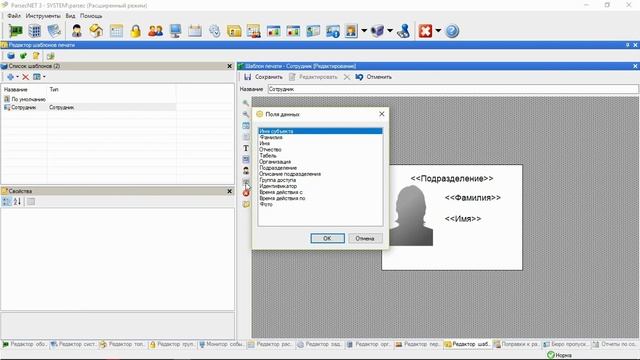Open the Инструменты menu
Screen dimensions: 640x360
43,16
